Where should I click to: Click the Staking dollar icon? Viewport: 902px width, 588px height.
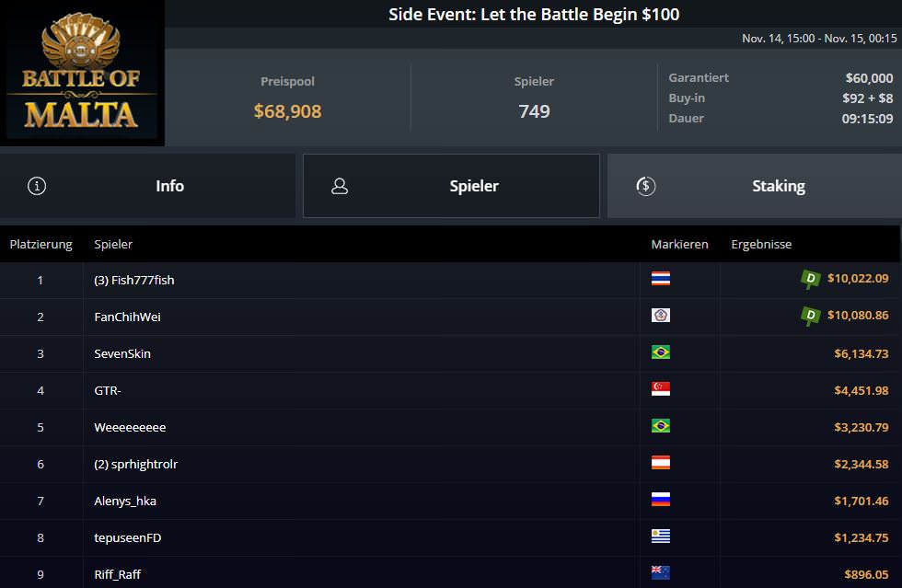[645, 186]
